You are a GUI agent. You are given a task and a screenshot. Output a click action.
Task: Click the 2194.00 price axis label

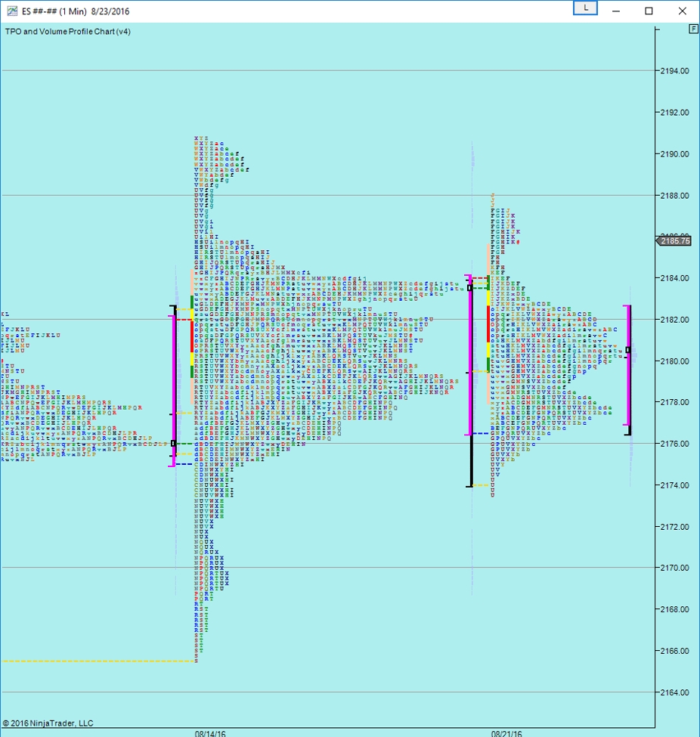pos(674,71)
